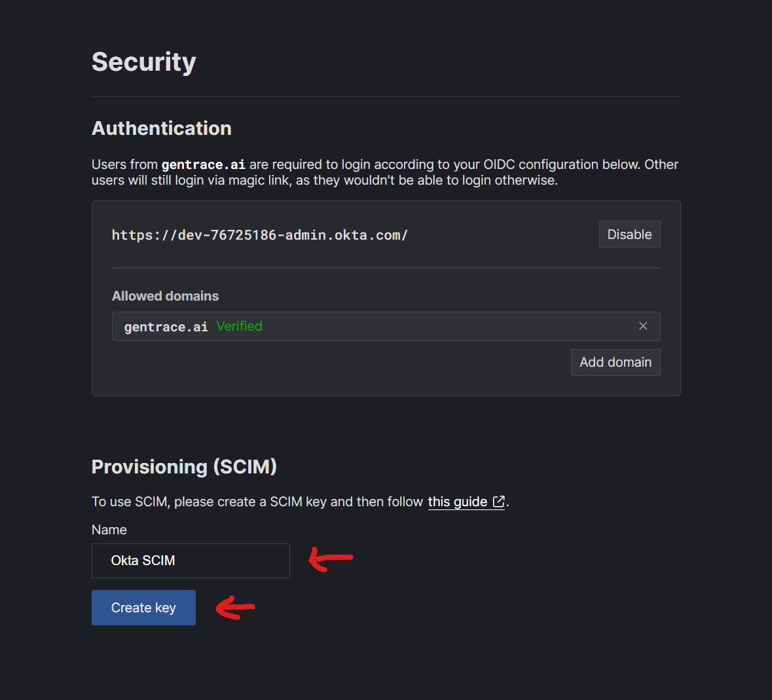Click the Authentication section heading

coord(162,128)
